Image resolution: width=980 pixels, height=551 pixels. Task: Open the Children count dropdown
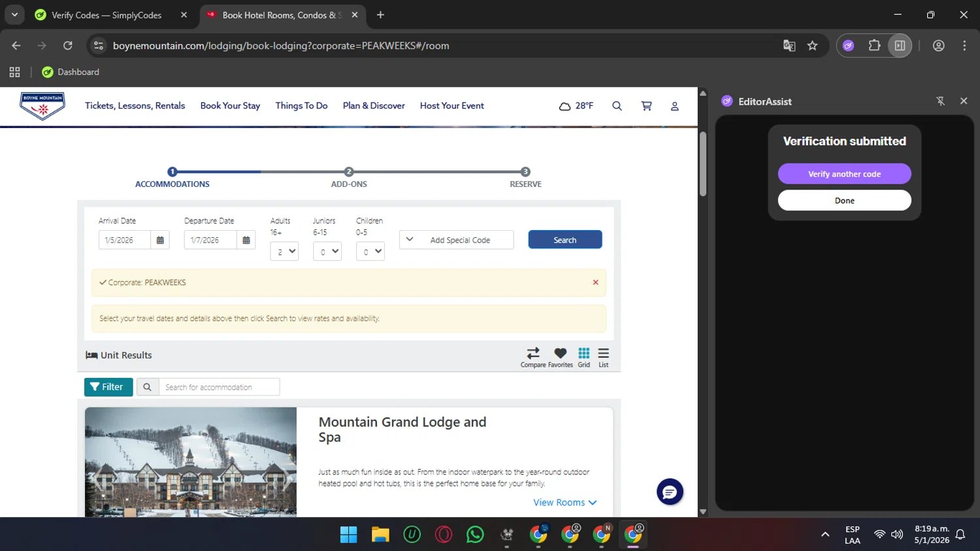click(370, 252)
